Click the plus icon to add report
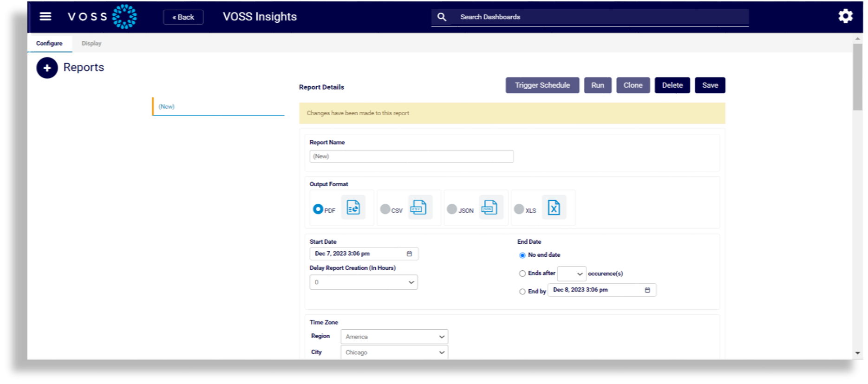This screenshot has height=384, width=868. (x=47, y=68)
